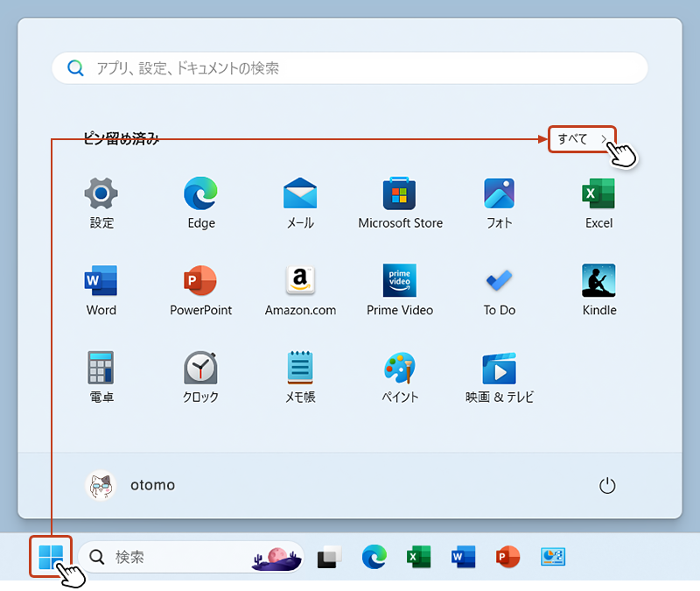Open the Paint (ペイント) app
Image resolution: width=700 pixels, height=591 pixels.
tap(400, 377)
